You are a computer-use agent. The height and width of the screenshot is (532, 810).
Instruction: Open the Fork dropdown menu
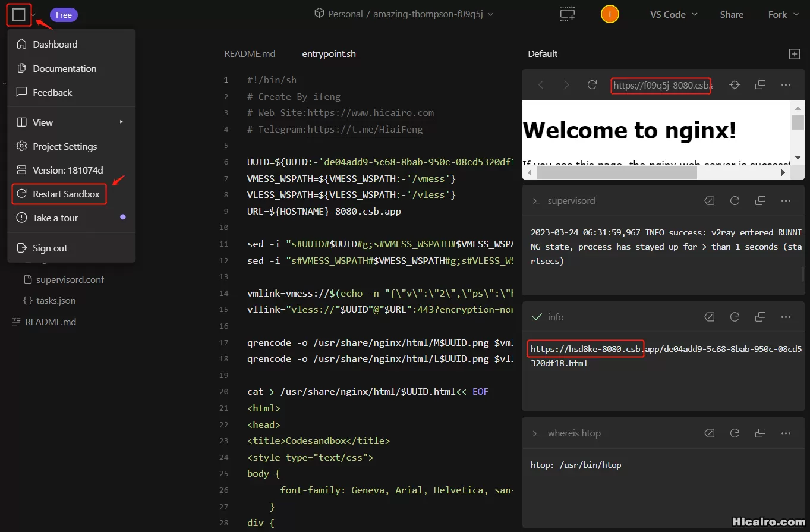click(x=783, y=15)
